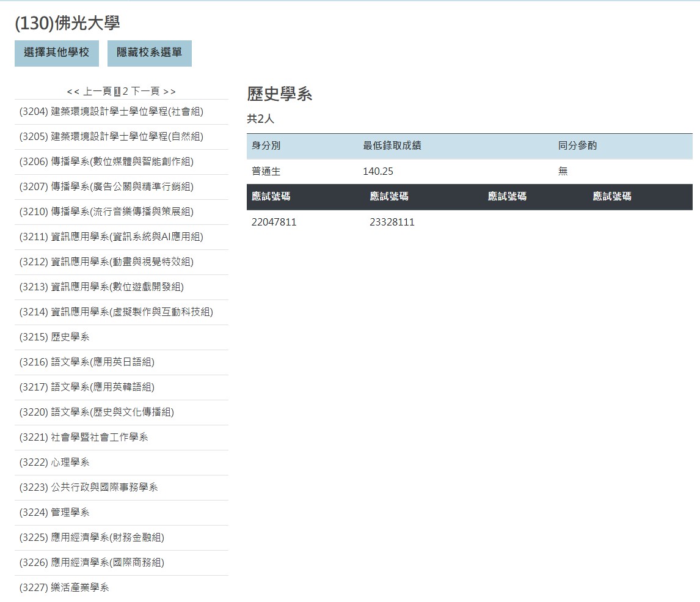
Task: Click the 同分參酌 column header
Action: pyautogui.click(x=577, y=145)
